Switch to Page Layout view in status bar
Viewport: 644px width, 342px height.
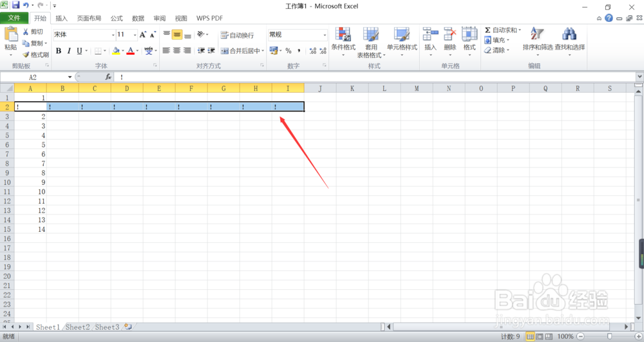pos(540,336)
